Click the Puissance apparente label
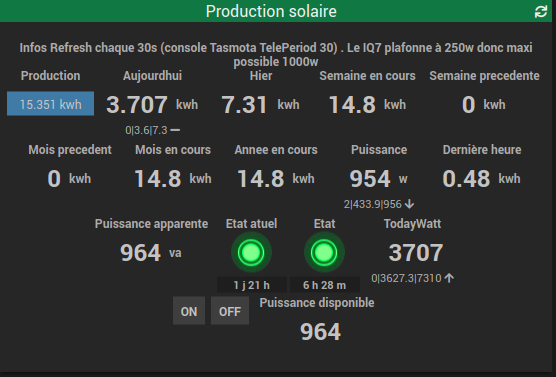 coord(151,223)
